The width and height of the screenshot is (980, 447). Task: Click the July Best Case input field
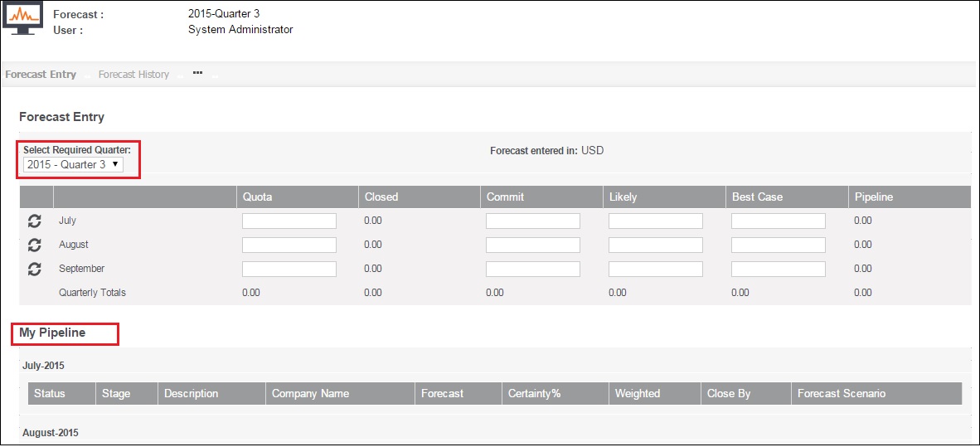(x=779, y=221)
